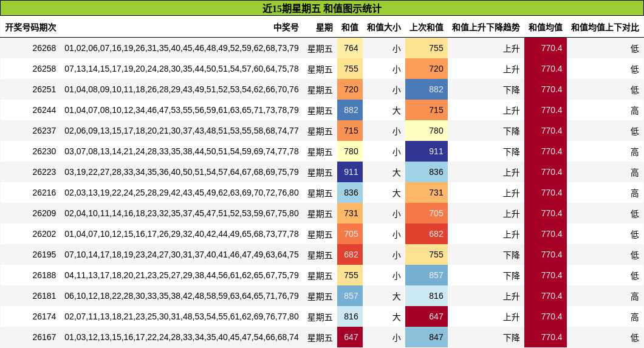Click issue number 26244

click(44, 110)
